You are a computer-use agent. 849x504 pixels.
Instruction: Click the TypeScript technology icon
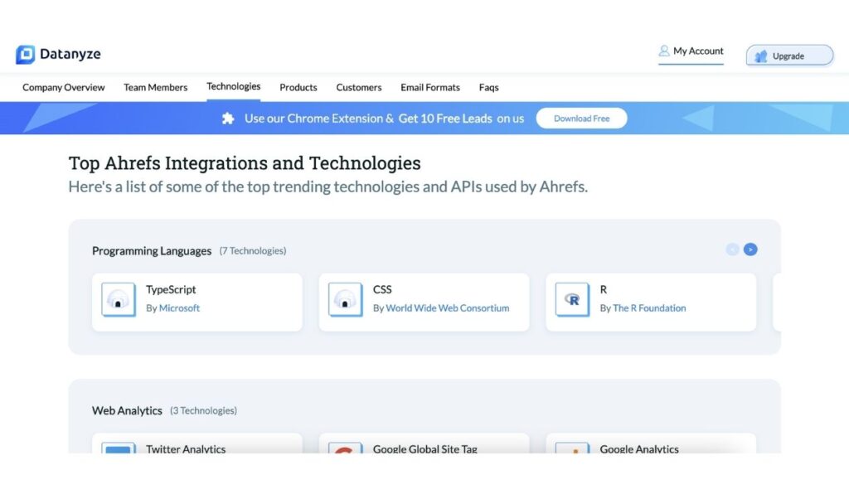pos(119,299)
